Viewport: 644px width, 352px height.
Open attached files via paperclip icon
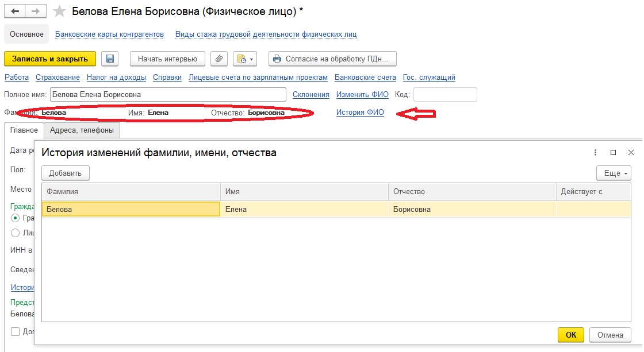[x=218, y=59]
